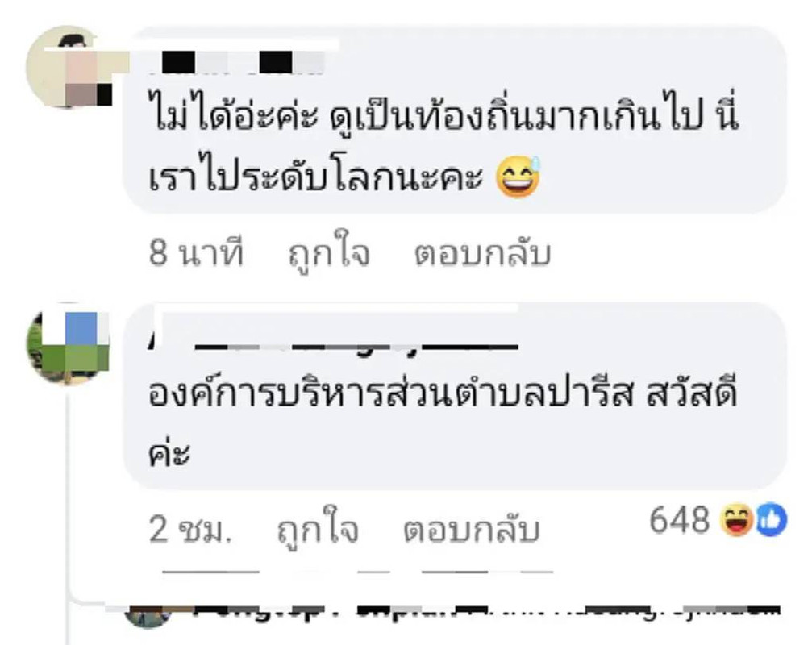Image resolution: width=812 pixels, height=645 pixels.
Task: Click the reply thread connector line
Action: [69, 513]
